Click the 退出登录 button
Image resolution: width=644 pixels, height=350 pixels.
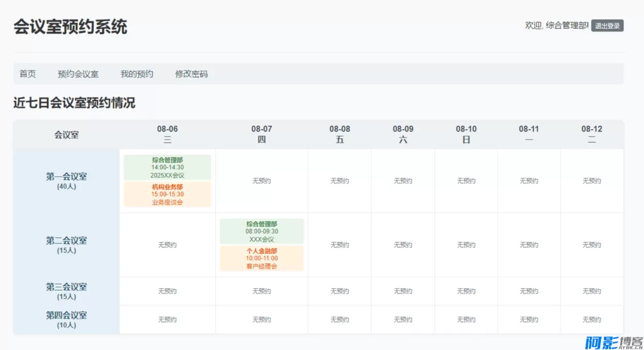pos(608,24)
